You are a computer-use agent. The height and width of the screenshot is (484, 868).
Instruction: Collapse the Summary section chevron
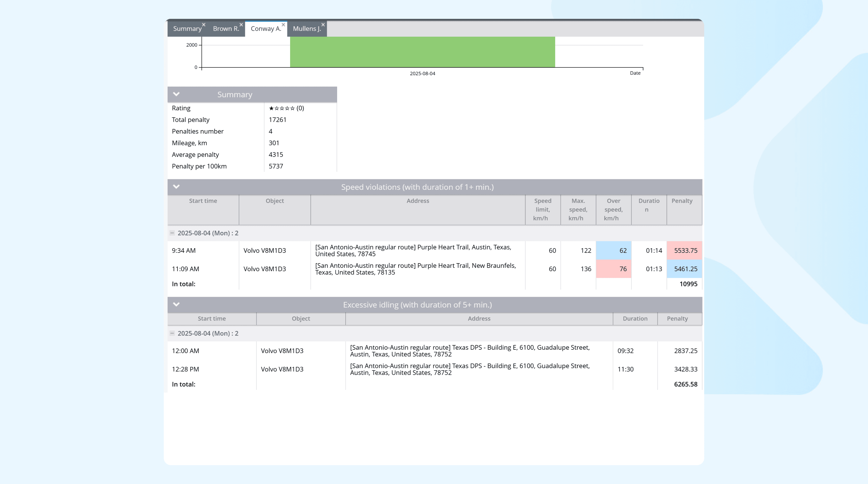tap(176, 94)
